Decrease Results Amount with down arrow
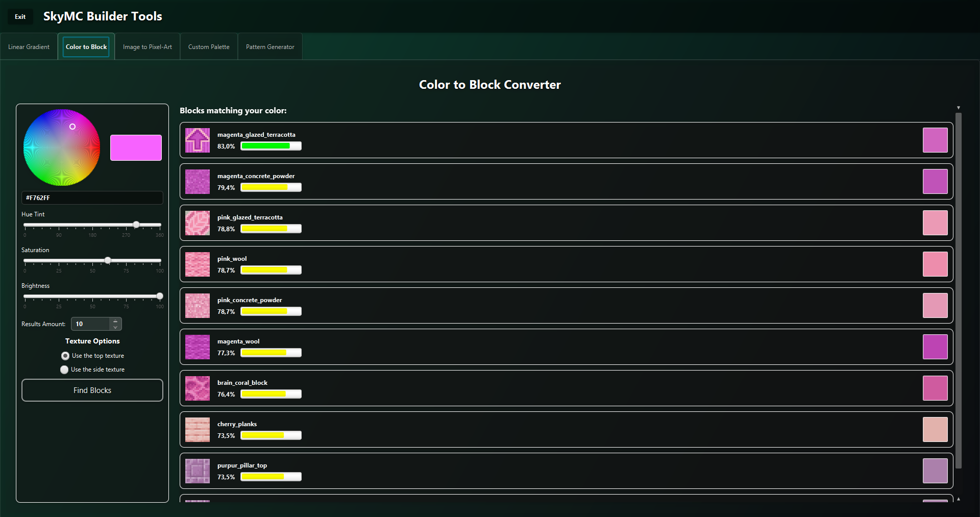Viewport: 980px width, 517px height. pyautogui.click(x=115, y=327)
